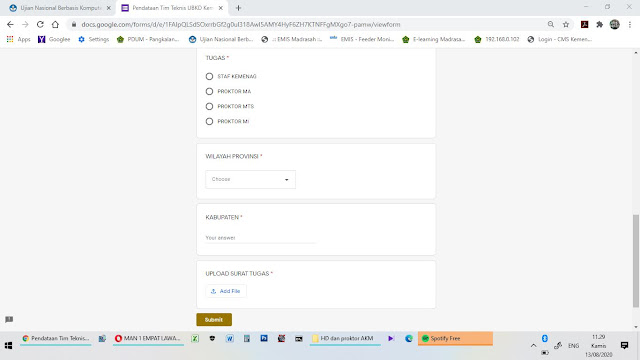Close the Pendataan Tim Teknis tab
The image size is (640, 360).
point(221,8)
